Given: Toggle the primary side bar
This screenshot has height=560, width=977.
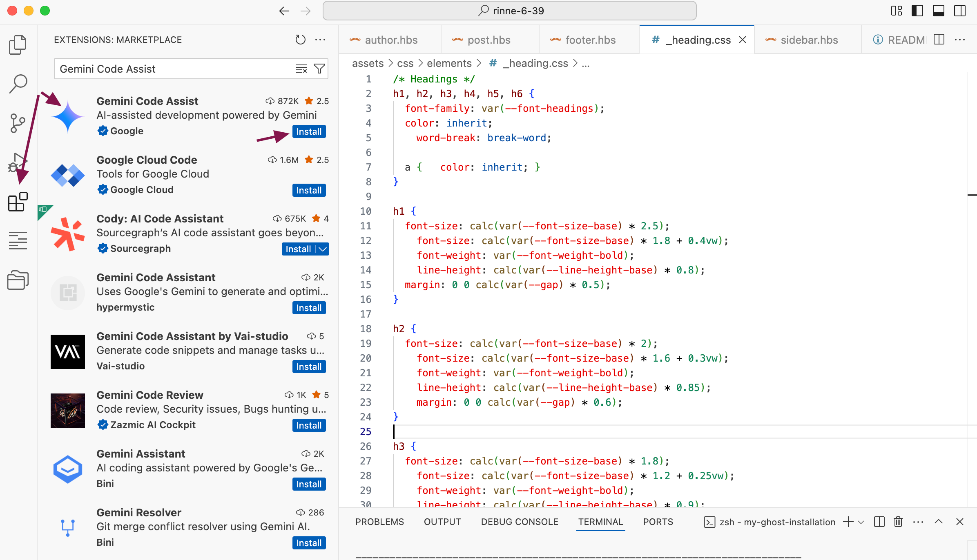Looking at the screenshot, I should (917, 11).
